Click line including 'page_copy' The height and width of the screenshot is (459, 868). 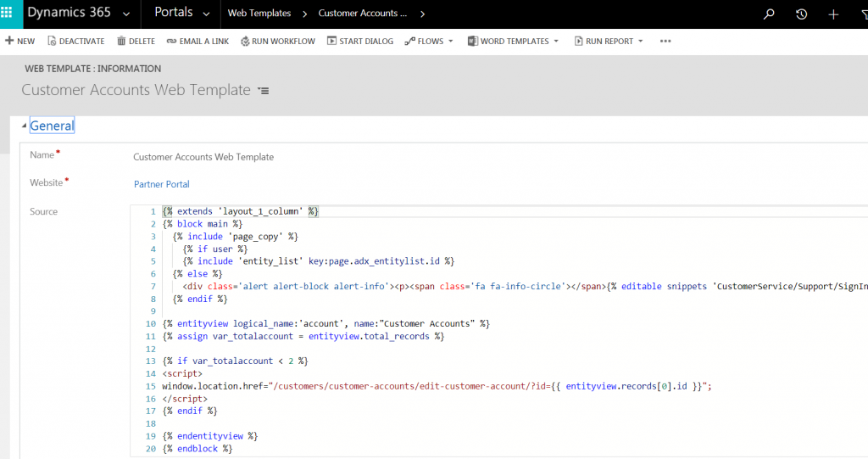tap(236, 236)
